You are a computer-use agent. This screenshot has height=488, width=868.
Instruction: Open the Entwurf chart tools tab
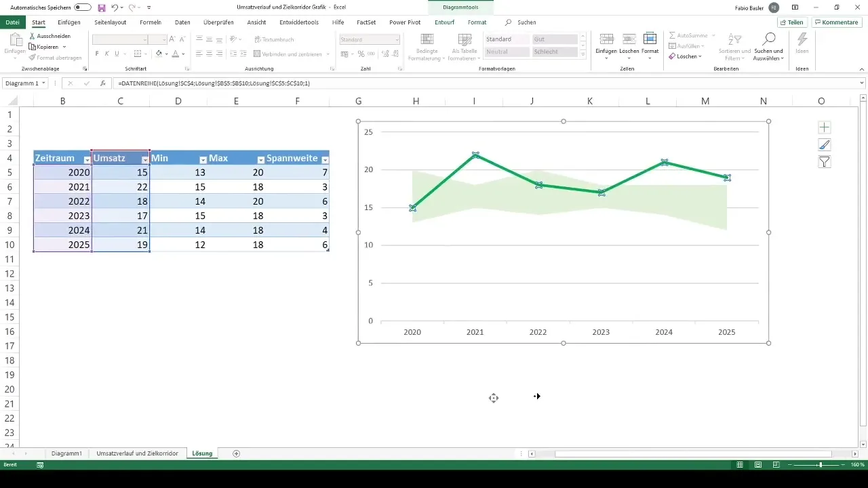coord(445,22)
